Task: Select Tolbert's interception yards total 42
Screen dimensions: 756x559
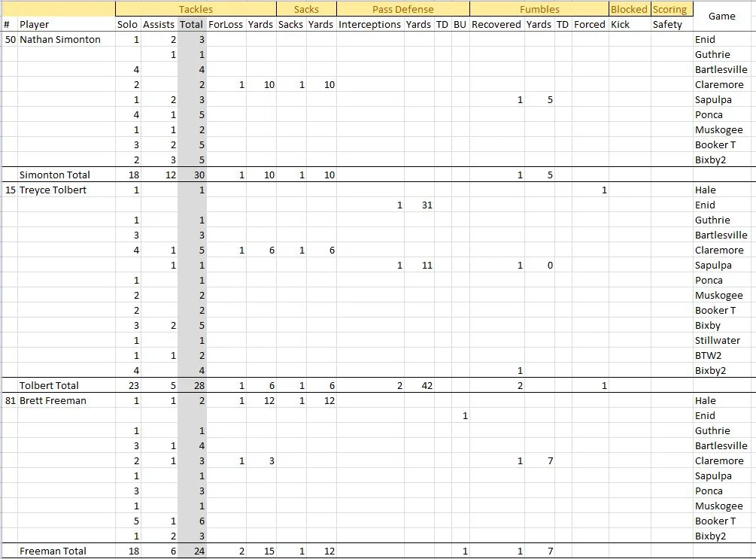Action: tap(419, 386)
